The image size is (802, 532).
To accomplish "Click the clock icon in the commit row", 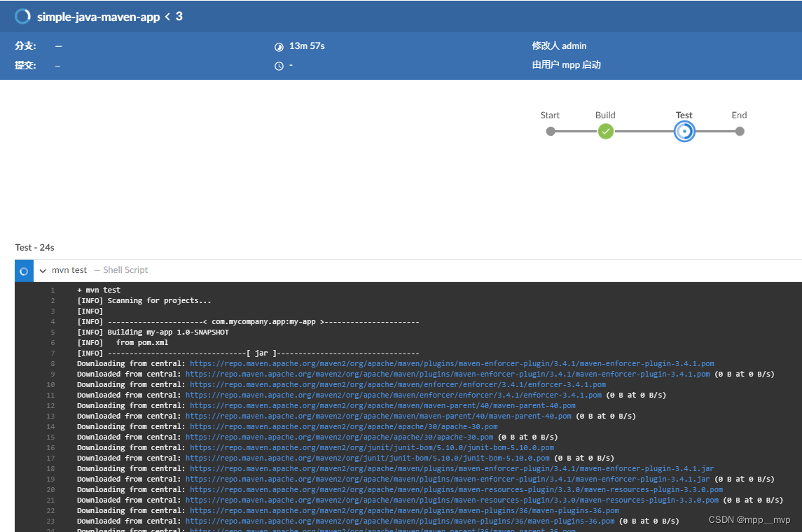I will [279, 66].
